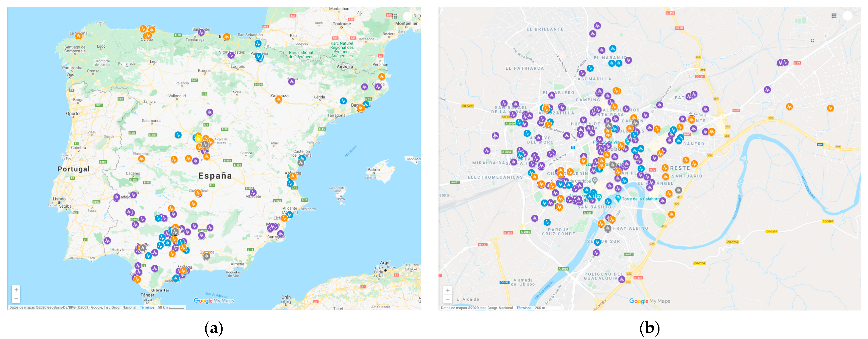This screenshot has height=339, width=868.
Task: Select the purple marker at Albacete
Action: [x=253, y=193]
